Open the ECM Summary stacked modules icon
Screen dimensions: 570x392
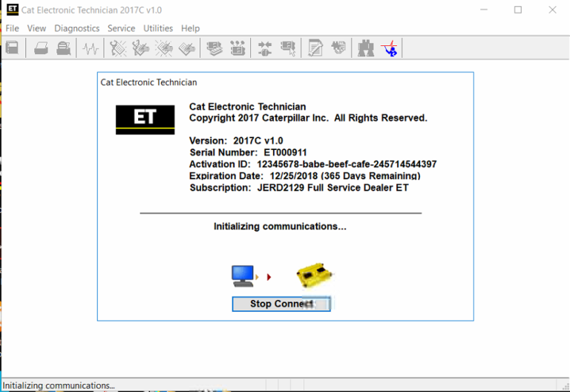pos(214,48)
